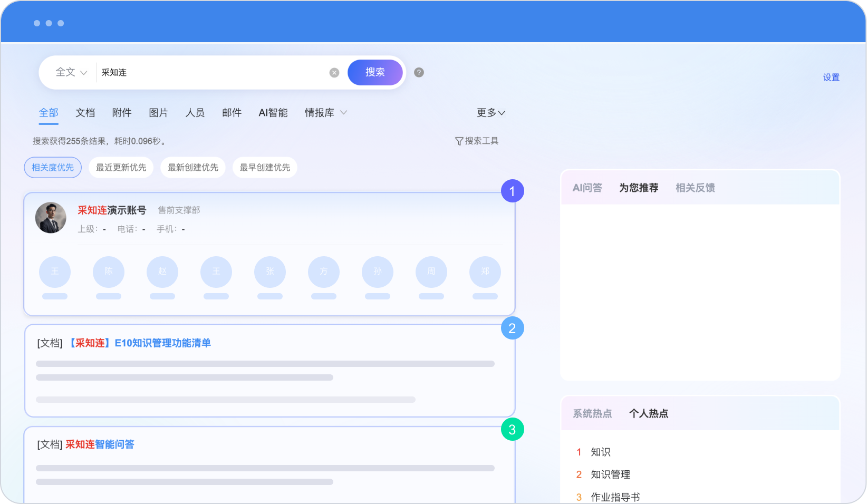Expand the 全文 search scope dropdown
The image size is (867, 504).
pyautogui.click(x=71, y=72)
